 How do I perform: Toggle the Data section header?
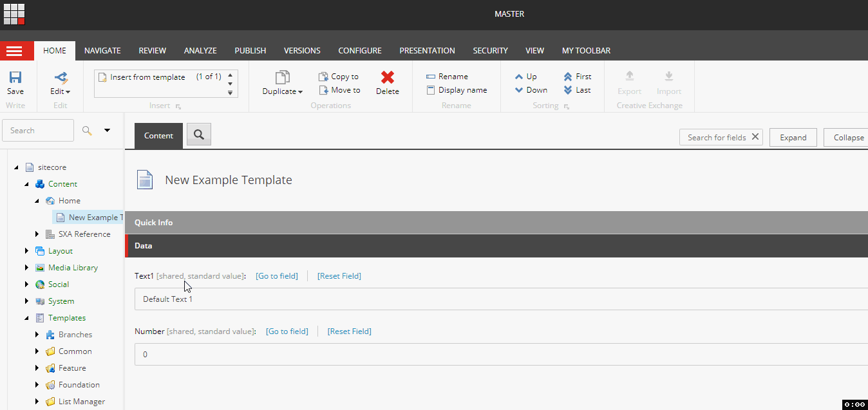point(496,245)
